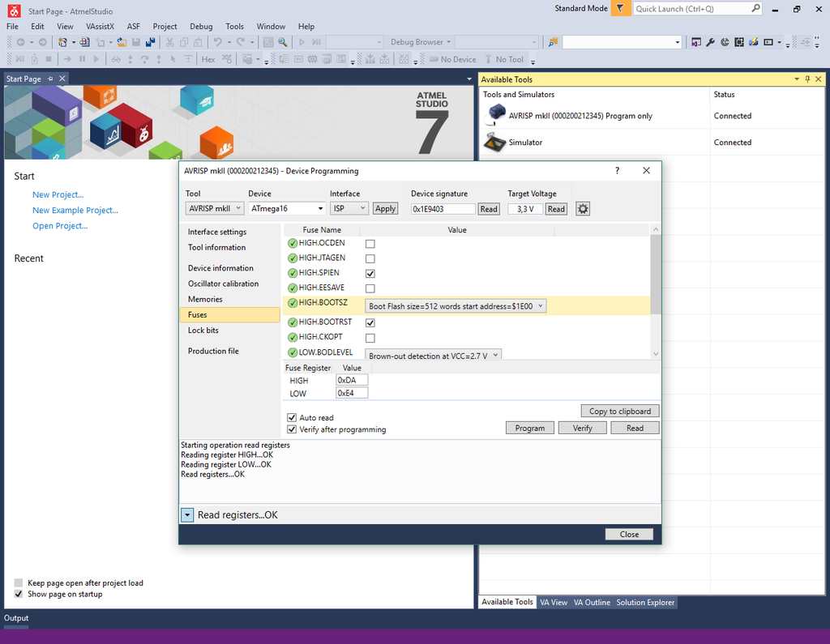Open the Tool dropdown showing AVRISP mkII
The width and height of the screenshot is (830, 644).
[214, 208]
